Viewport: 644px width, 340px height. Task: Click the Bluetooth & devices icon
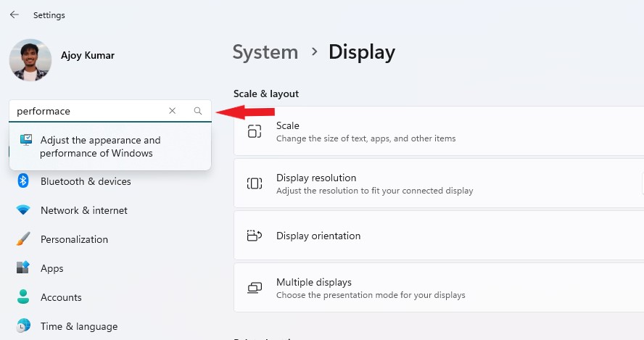click(23, 181)
